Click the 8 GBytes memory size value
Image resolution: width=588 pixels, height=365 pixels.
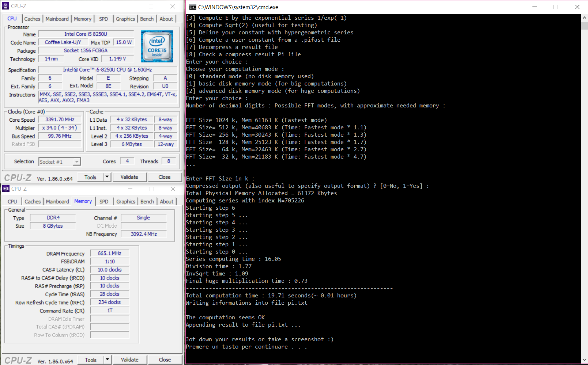53,226
